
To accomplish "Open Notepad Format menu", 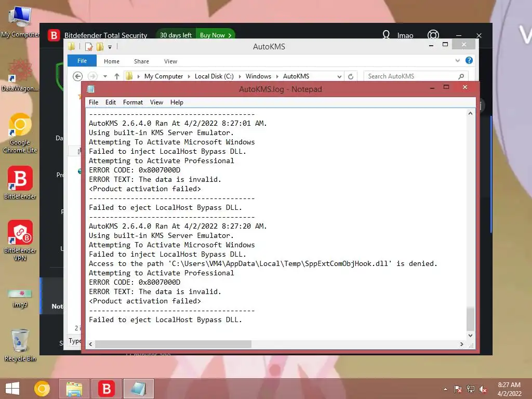I will (132, 102).
